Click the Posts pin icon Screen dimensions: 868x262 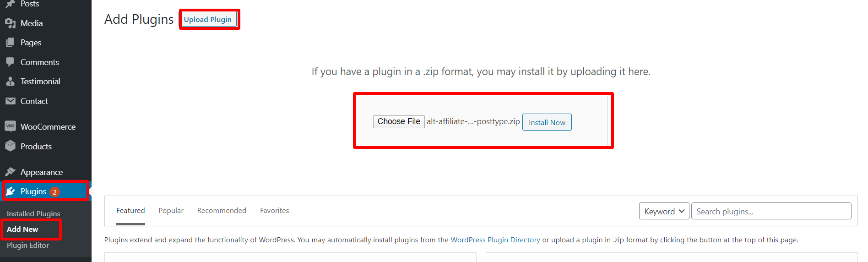click(x=10, y=4)
